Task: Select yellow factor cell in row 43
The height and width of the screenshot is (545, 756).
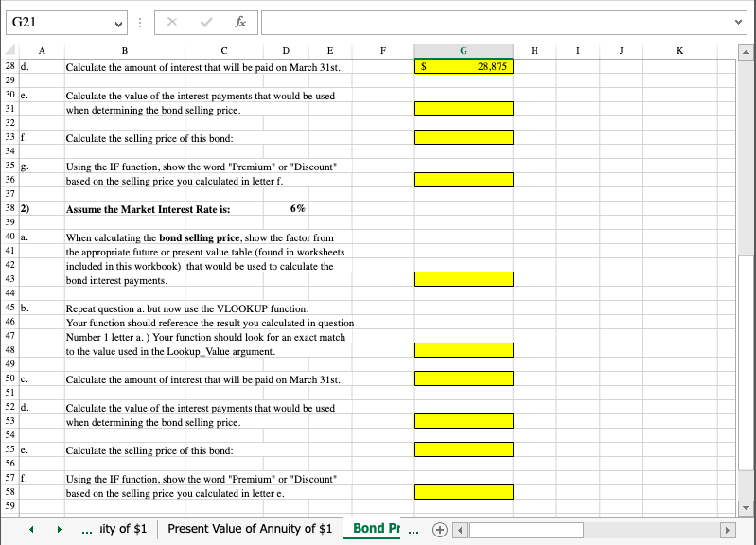Action: click(464, 279)
